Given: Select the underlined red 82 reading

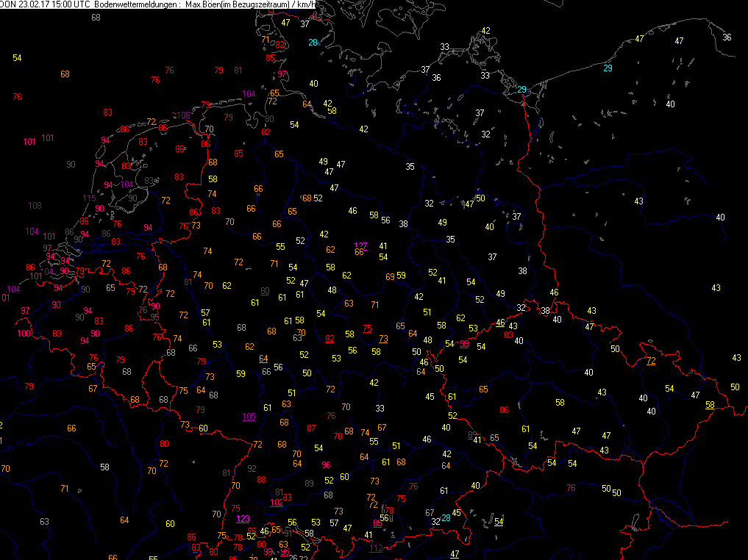Looking at the screenshot, I should (330, 339).
